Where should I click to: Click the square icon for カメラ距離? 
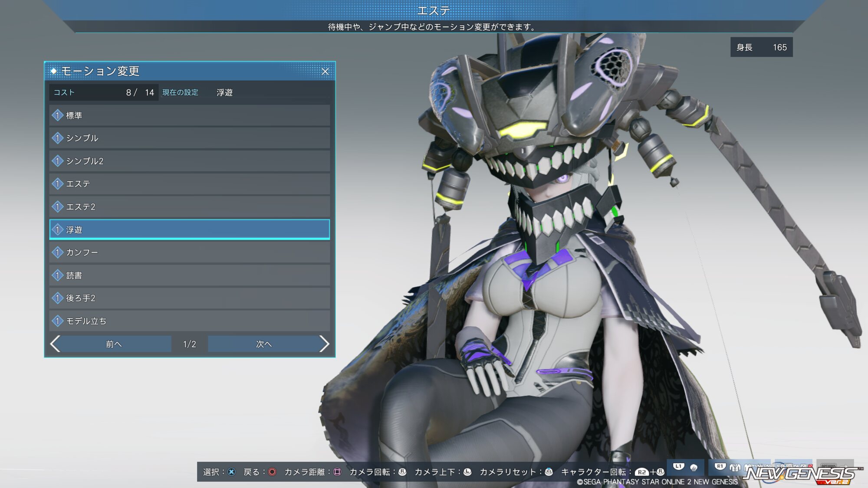pyautogui.click(x=337, y=472)
